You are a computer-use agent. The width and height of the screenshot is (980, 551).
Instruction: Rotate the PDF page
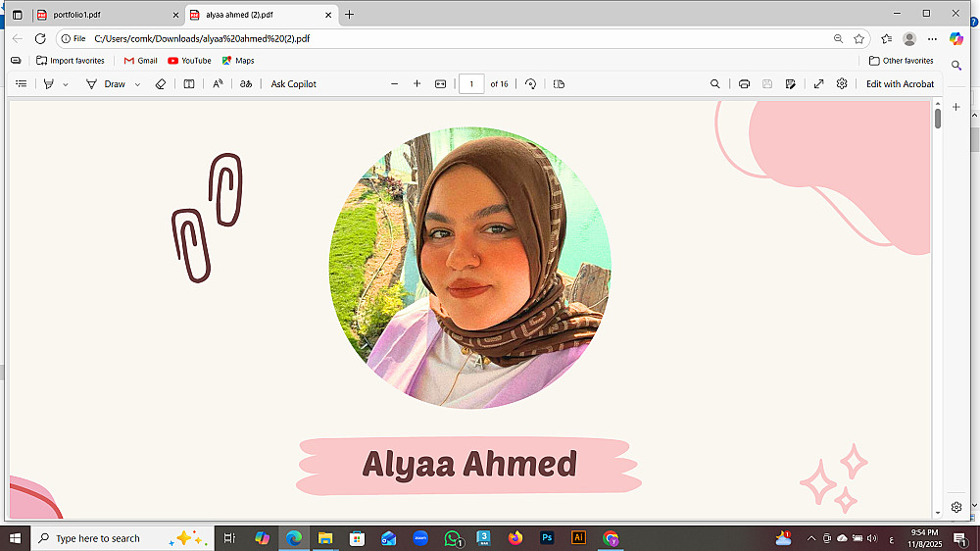coord(530,83)
